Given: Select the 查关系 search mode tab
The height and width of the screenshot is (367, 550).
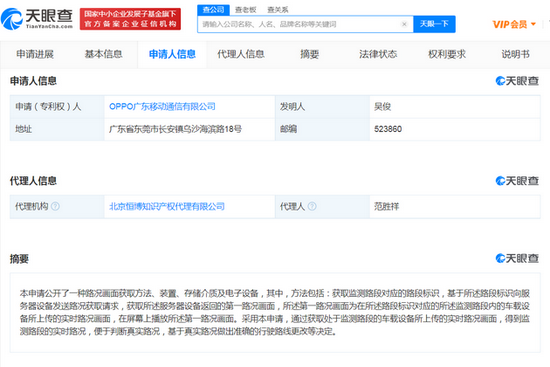Looking at the screenshot, I should pos(278,10).
